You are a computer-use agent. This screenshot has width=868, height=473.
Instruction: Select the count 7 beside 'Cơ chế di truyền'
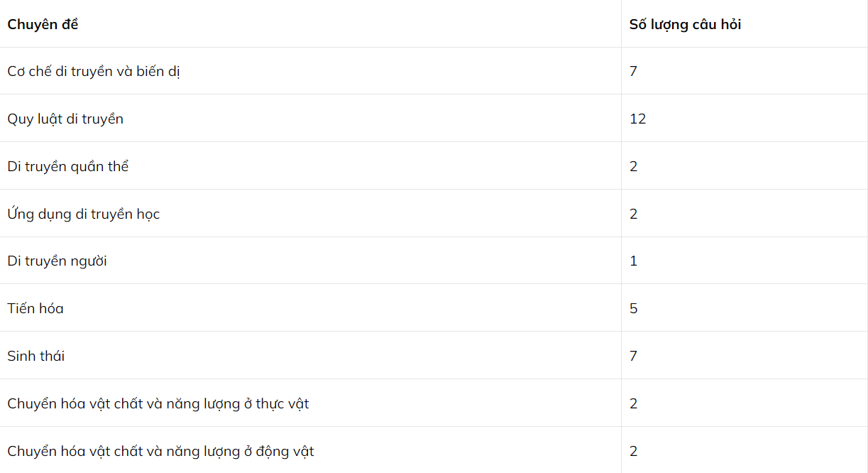click(633, 71)
